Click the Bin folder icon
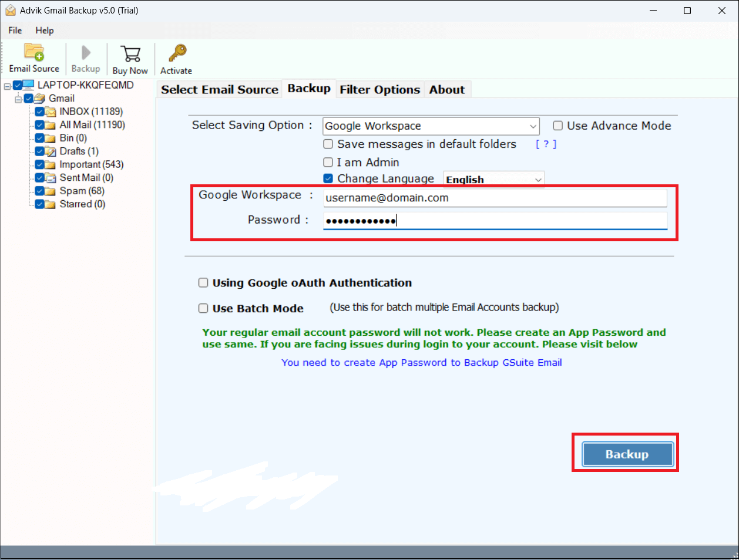Image resolution: width=739 pixels, height=560 pixels. pyautogui.click(x=51, y=139)
